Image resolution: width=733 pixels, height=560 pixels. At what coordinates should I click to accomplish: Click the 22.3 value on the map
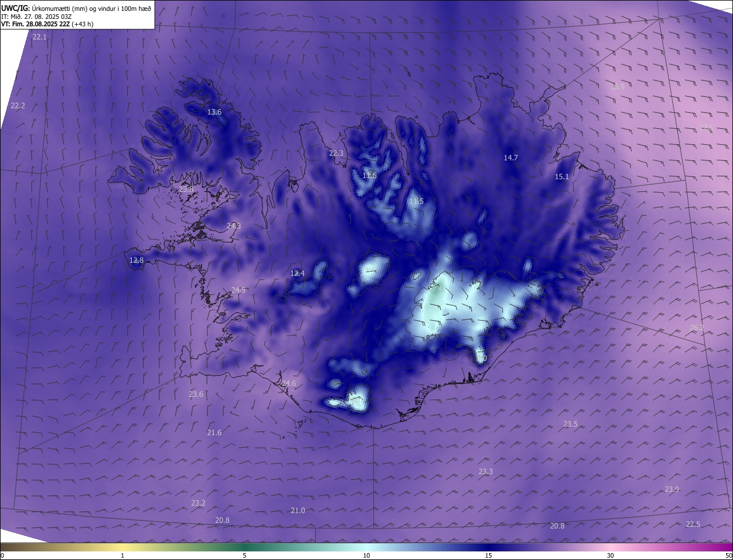pos(336,153)
